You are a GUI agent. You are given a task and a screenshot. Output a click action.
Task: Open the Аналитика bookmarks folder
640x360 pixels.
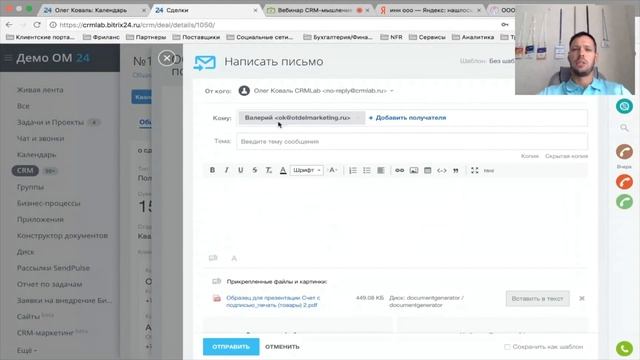[x=473, y=37]
